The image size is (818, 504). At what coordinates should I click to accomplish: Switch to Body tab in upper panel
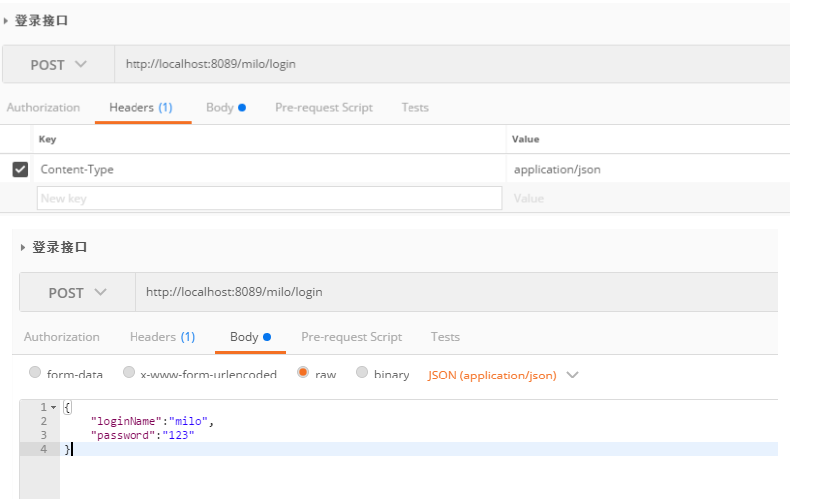[x=226, y=107]
